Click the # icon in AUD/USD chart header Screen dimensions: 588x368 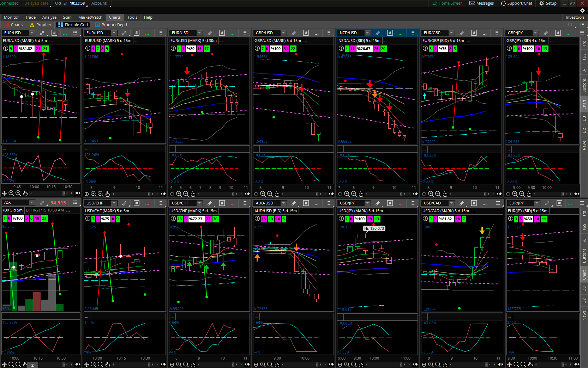(x=306, y=203)
